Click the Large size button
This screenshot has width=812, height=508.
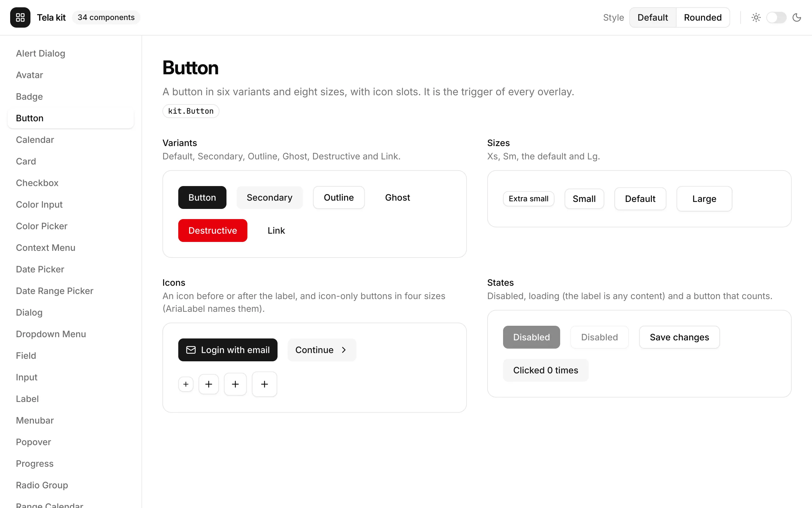coord(704,198)
